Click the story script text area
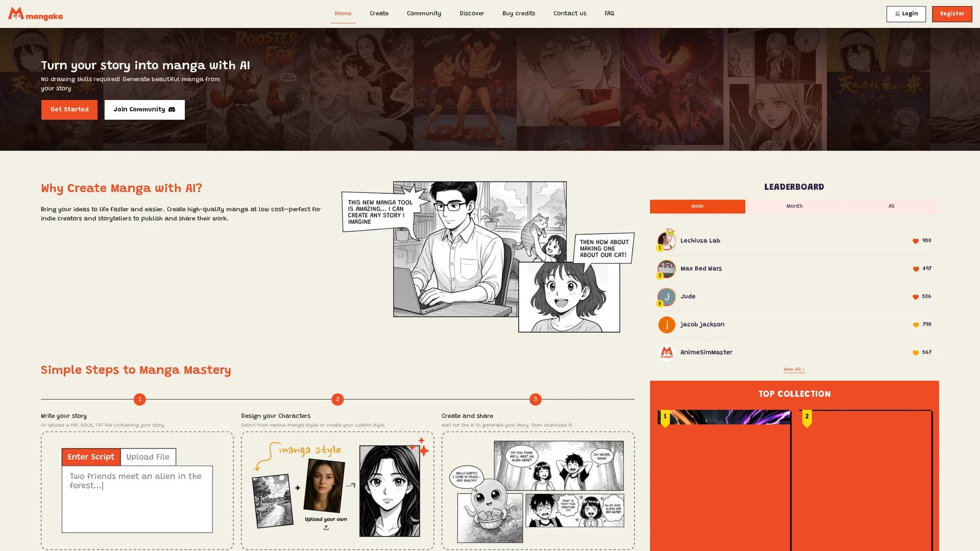 pyautogui.click(x=137, y=499)
